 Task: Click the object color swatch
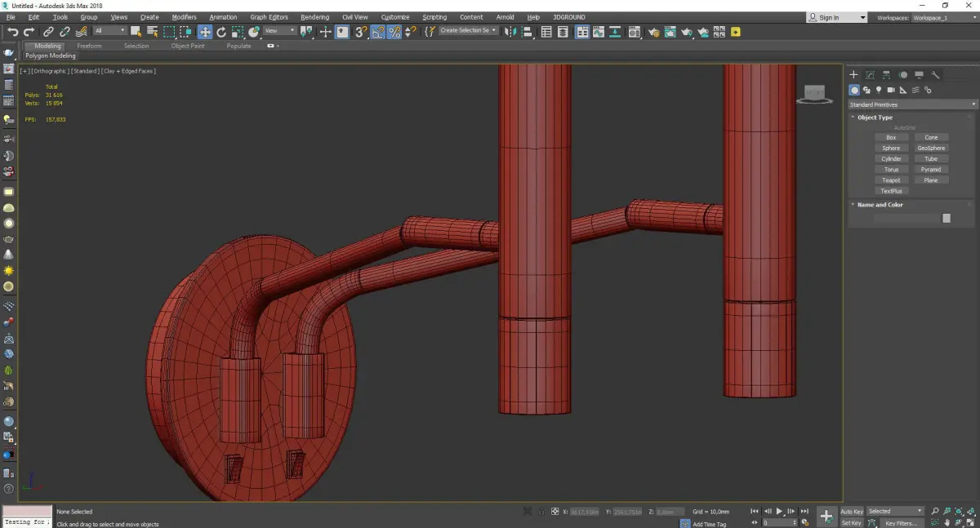coord(947,218)
